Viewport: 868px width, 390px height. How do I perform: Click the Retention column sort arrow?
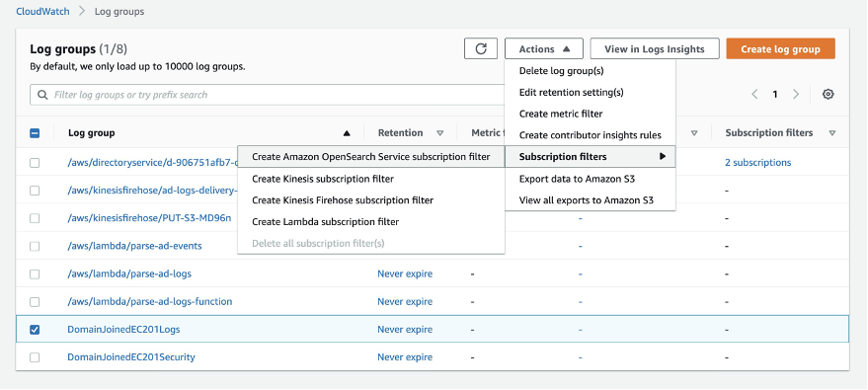(x=440, y=132)
